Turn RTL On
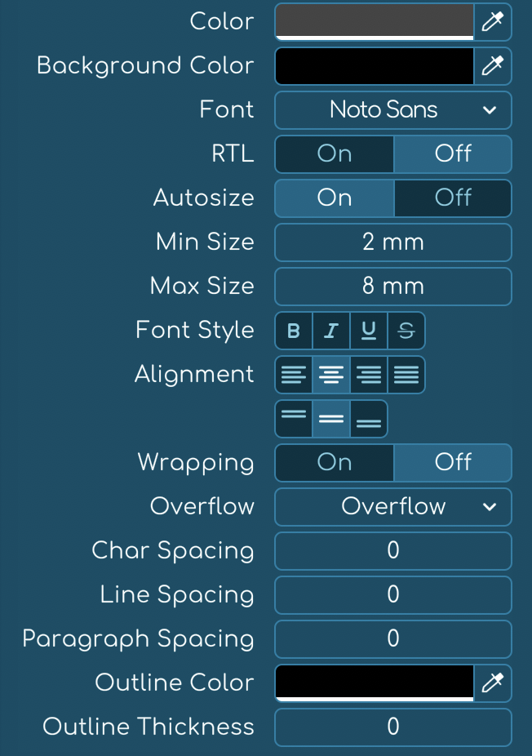The height and width of the screenshot is (756, 532). 335,154
